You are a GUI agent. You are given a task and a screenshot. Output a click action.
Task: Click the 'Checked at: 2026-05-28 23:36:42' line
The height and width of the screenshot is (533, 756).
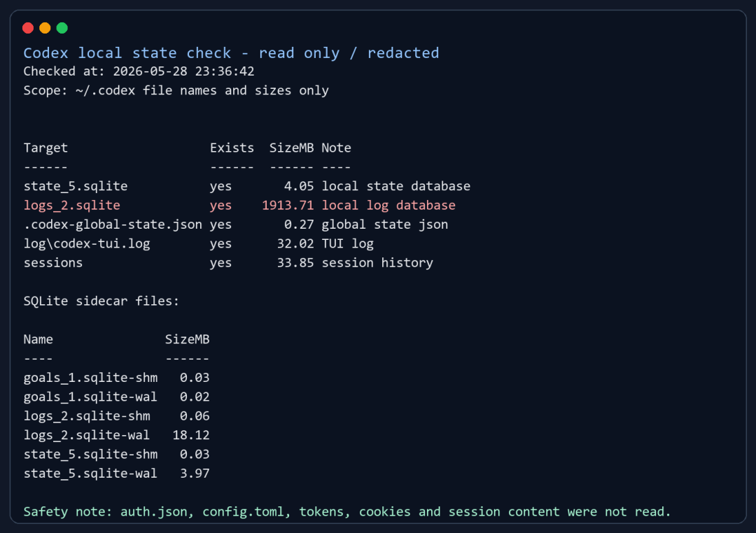point(139,71)
